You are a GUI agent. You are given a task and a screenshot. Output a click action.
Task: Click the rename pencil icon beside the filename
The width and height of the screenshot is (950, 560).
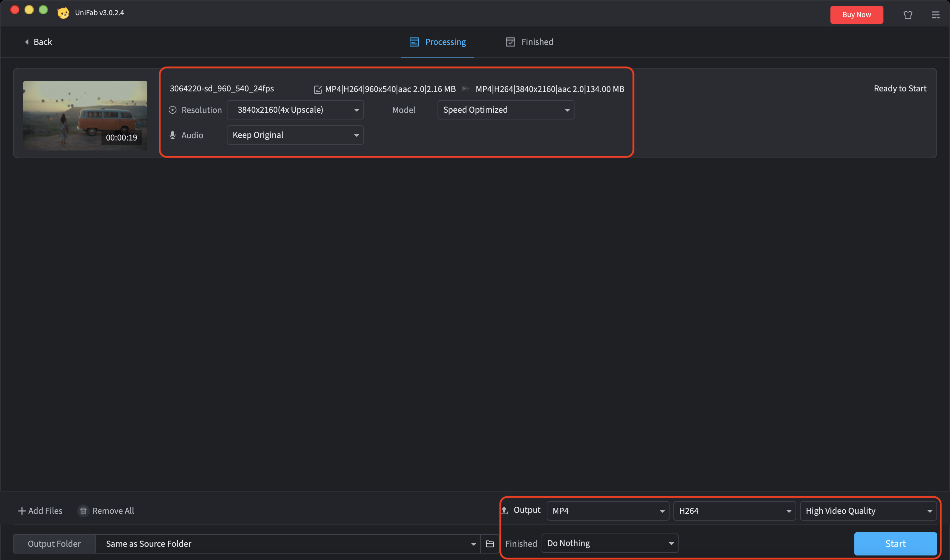[318, 89]
